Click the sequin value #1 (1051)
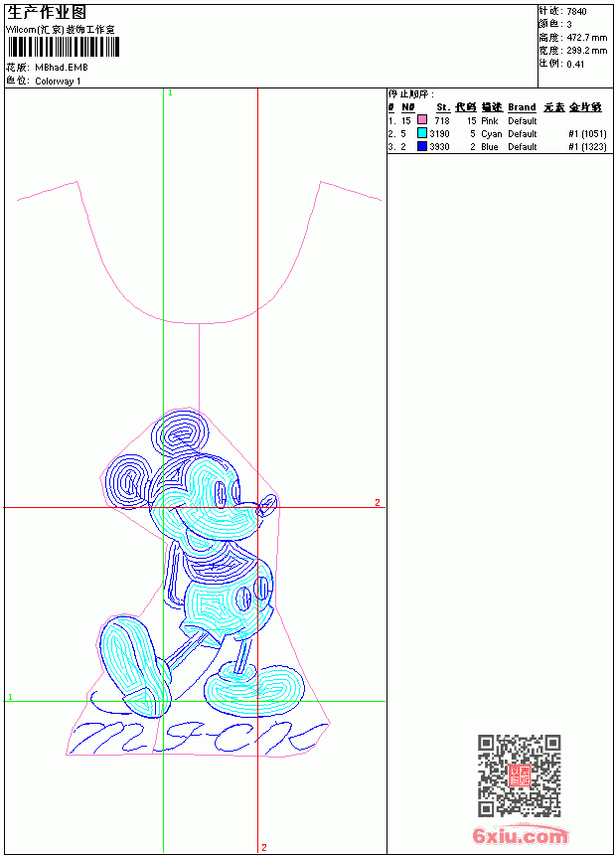The width and height of the screenshot is (616, 855). click(587, 133)
